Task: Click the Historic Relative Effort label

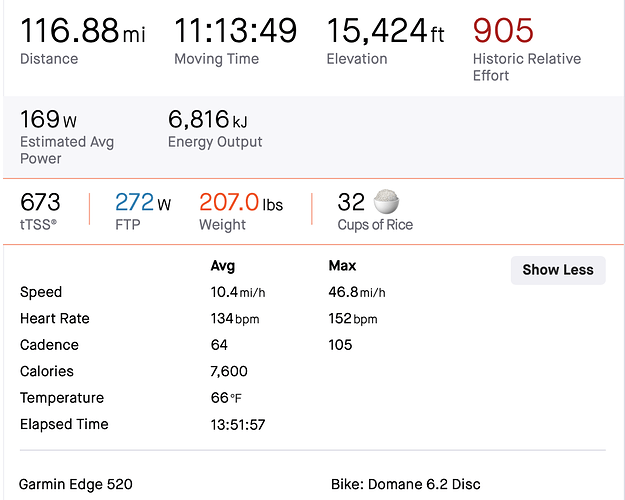Action: pos(527,67)
